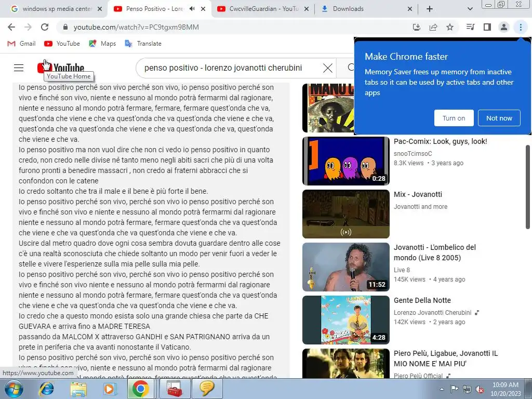
Task: Click the muted volume tray icon
Action: pyautogui.click(x=480, y=390)
